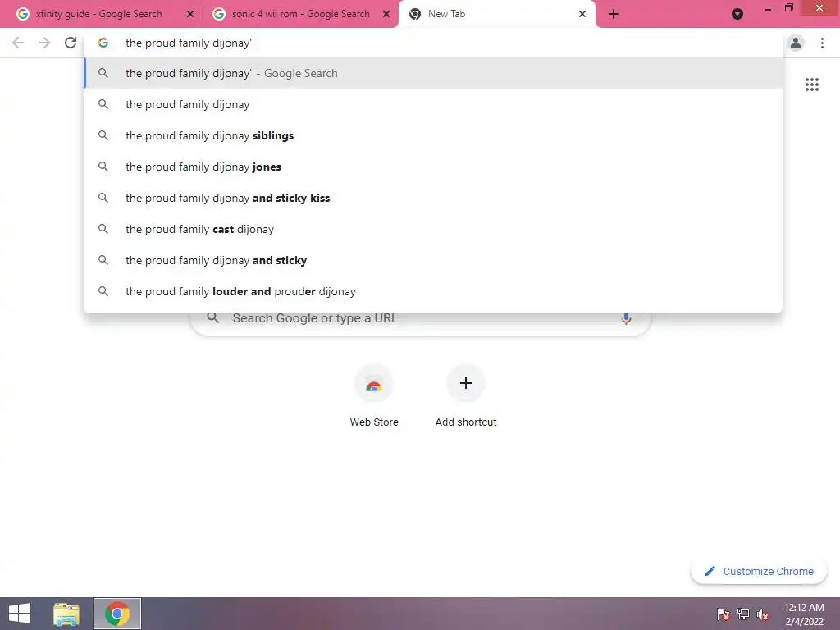
Task: Open a new tab with the plus button
Action: (614, 14)
